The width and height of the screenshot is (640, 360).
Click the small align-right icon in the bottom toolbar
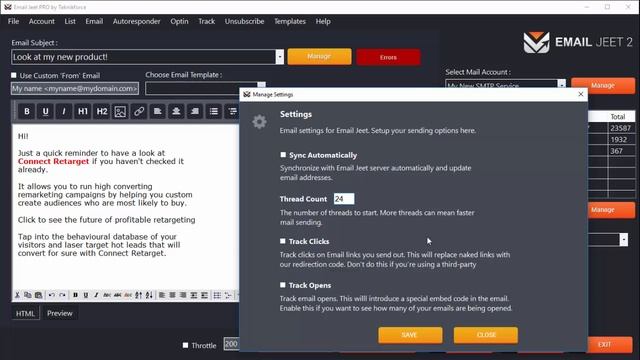point(183,295)
